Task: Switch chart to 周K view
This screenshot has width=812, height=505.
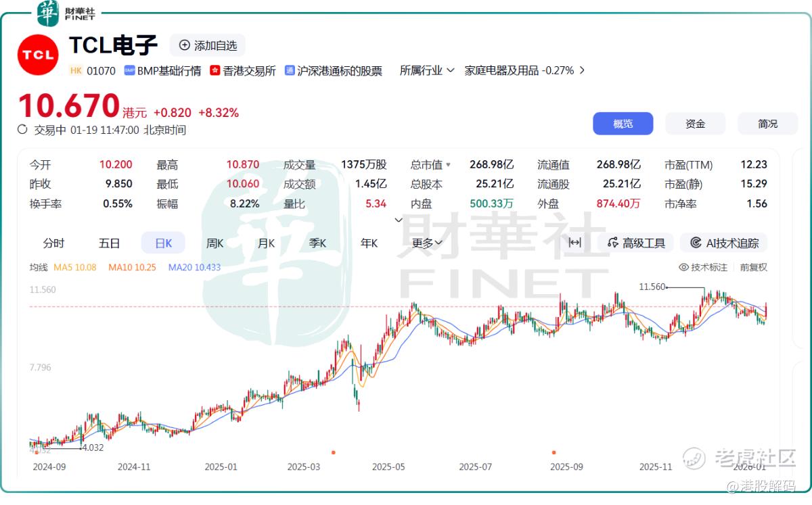Action: 215,243
